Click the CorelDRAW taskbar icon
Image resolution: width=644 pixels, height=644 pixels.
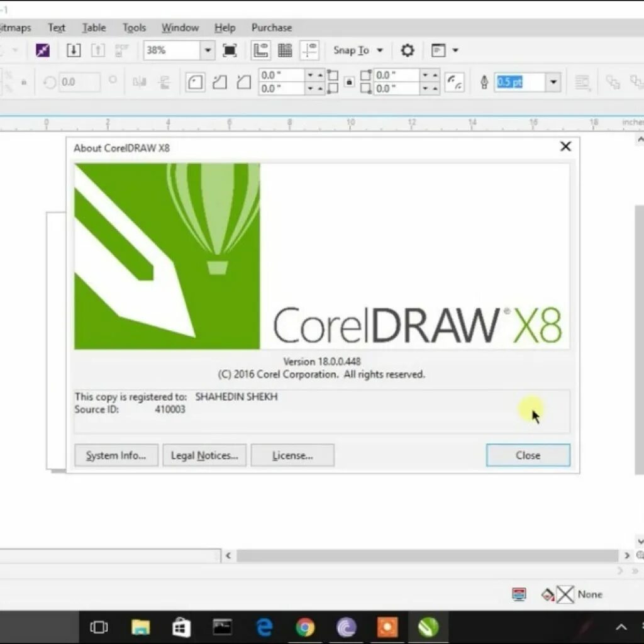pyautogui.click(x=428, y=627)
